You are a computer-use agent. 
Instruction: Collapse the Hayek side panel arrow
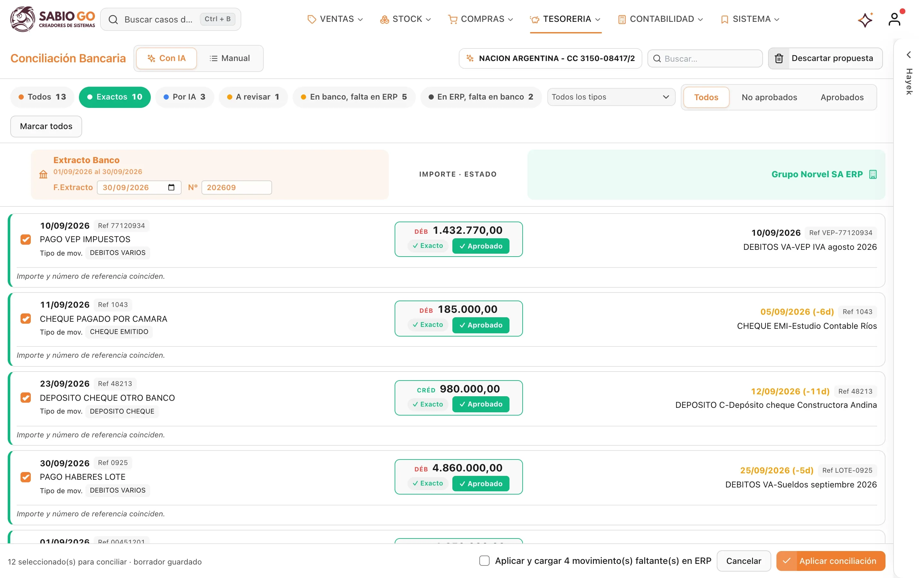(x=909, y=55)
